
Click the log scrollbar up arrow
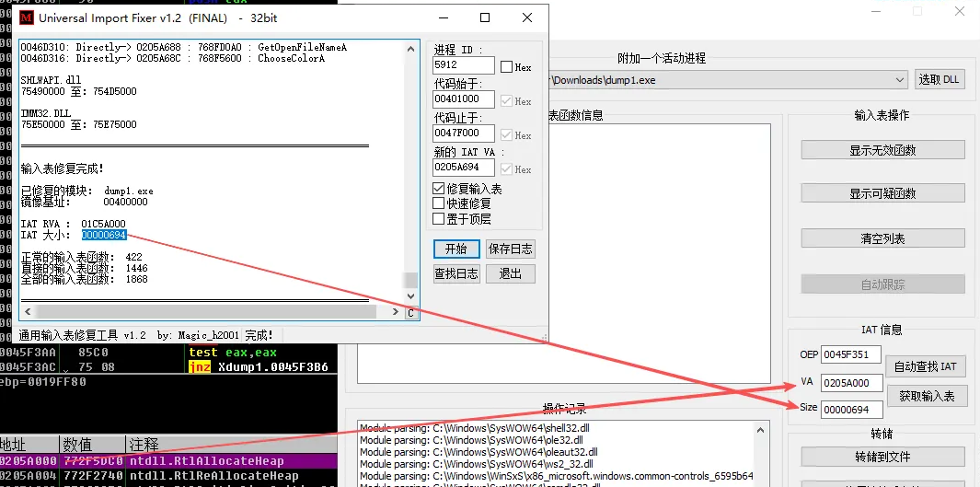coord(410,49)
